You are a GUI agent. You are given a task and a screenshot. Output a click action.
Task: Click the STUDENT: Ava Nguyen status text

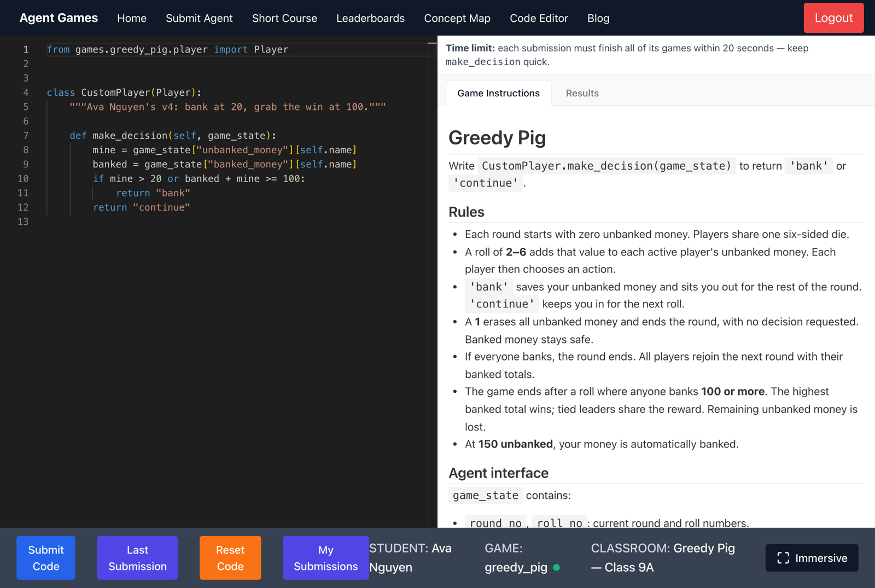coord(410,558)
